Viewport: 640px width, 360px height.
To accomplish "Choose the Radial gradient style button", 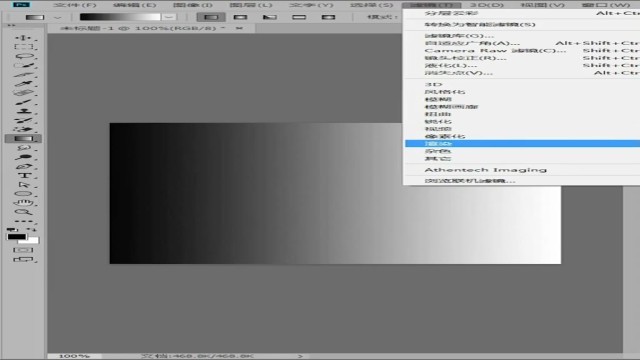I will [240, 17].
